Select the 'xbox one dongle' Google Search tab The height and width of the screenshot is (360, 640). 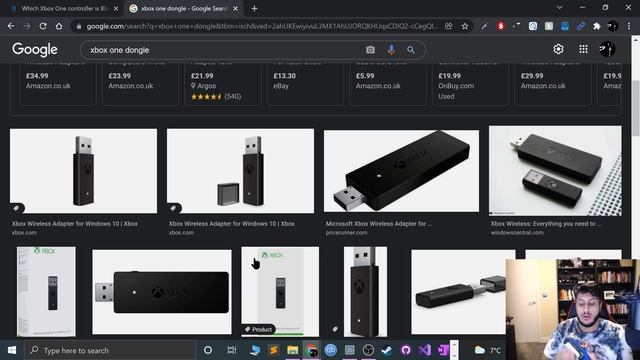tap(183, 9)
